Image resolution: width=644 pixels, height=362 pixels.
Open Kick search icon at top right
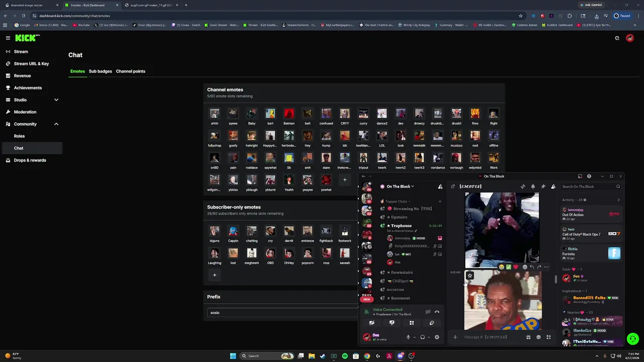(617, 38)
